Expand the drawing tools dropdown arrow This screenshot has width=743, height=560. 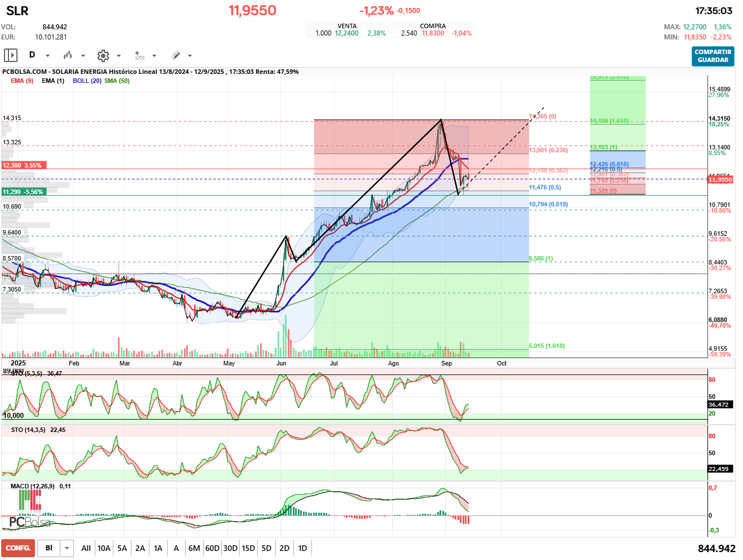190,56
